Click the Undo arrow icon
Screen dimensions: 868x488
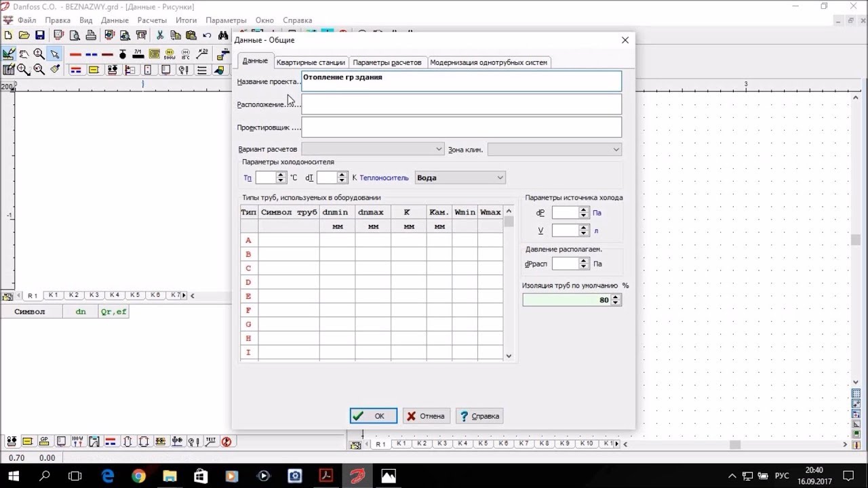point(207,35)
